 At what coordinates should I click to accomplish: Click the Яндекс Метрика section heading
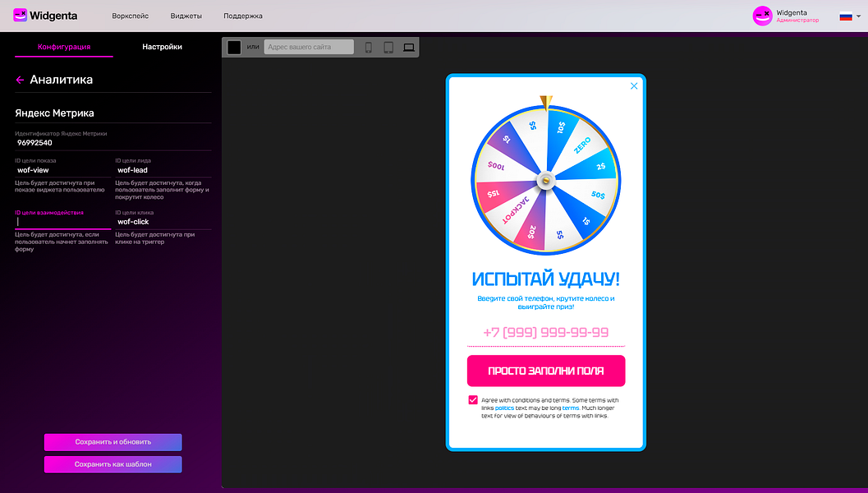pos(54,113)
